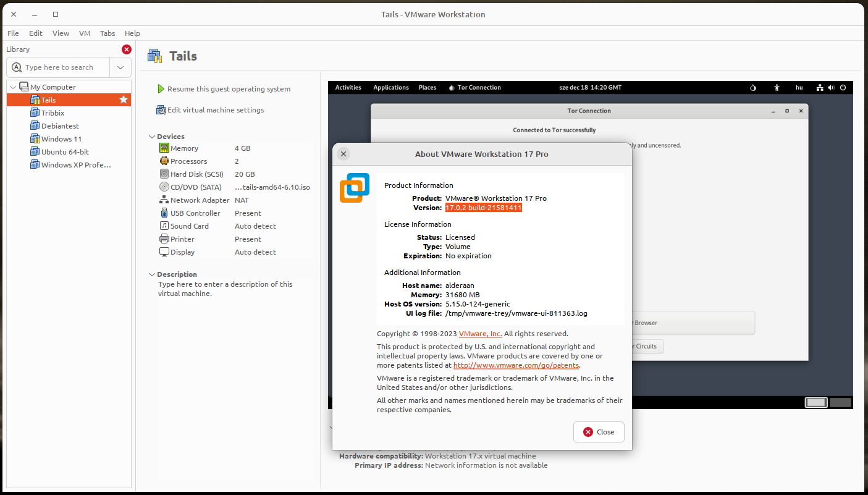Click Resume this guest operating system
The image size is (868, 495).
229,89
